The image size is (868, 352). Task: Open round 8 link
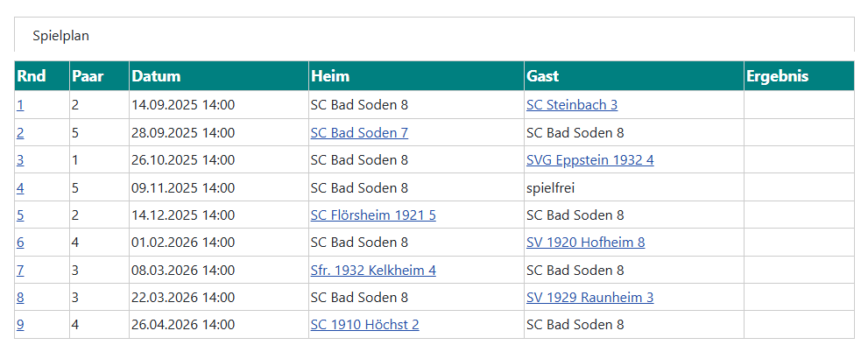20,297
